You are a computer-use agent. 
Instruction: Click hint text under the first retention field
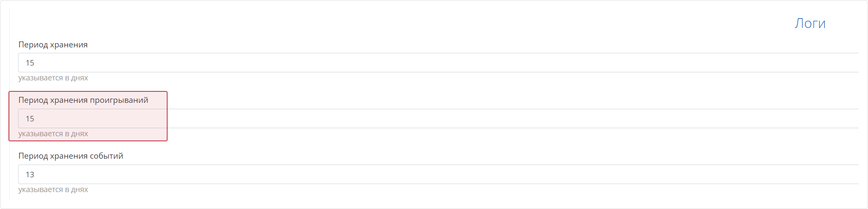tap(53, 78)
